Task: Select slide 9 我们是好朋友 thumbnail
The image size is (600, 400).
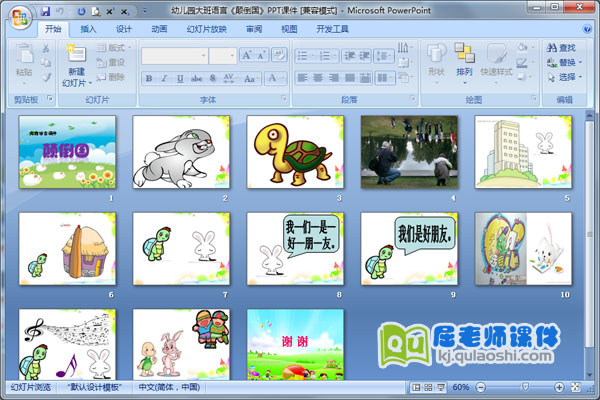Action: (409, 249)
